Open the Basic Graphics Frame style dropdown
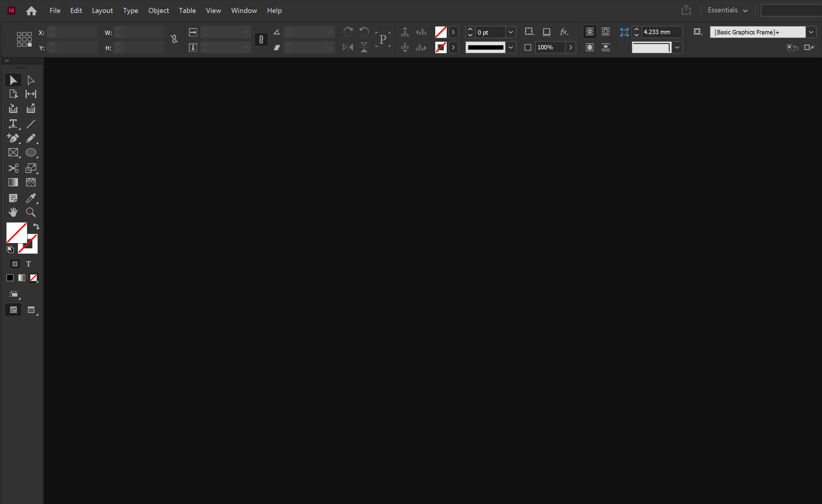The width and height of the screenshot is (822, 504). [811, 32]
